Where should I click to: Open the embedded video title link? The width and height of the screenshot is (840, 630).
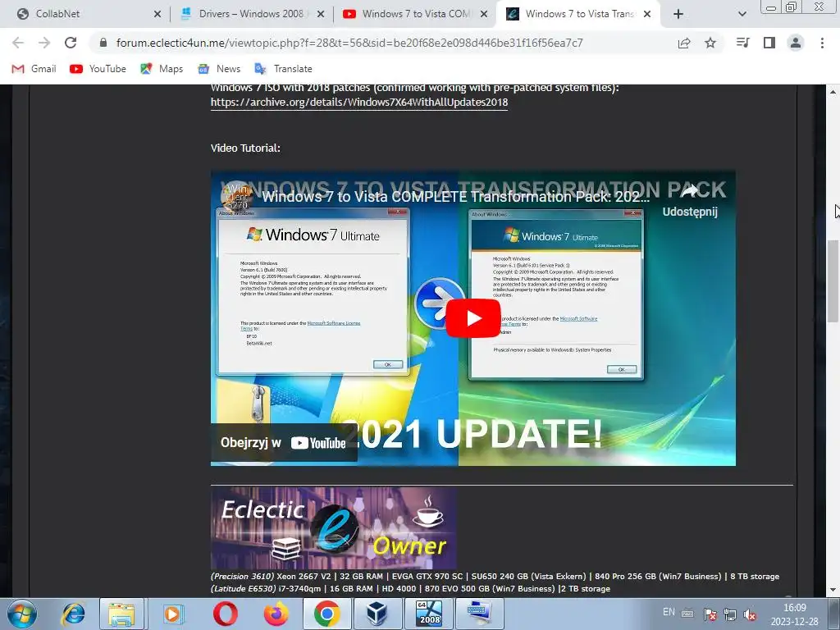coord(455,197)
